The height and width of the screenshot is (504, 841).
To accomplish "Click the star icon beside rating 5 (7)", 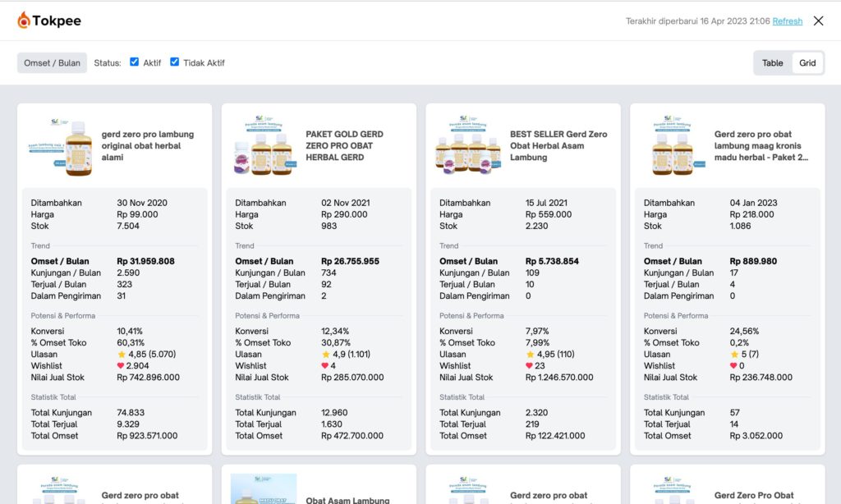I will 734,355.
